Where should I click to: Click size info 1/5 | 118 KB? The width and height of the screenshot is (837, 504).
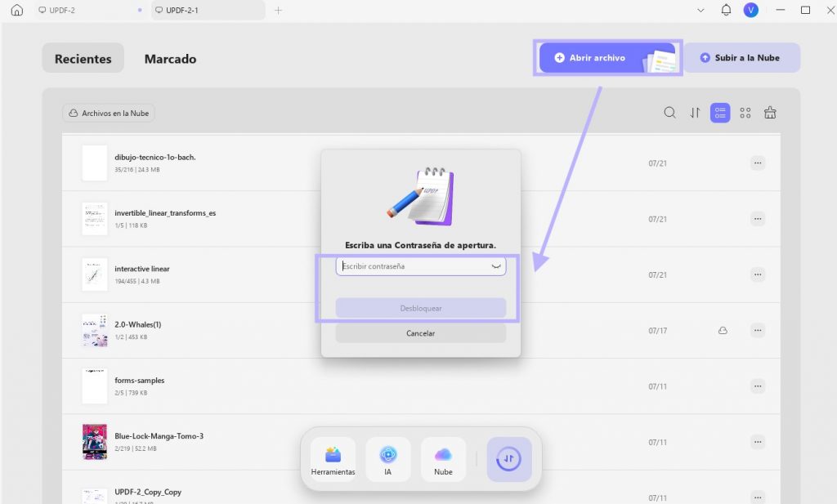[x=131, y=225]
